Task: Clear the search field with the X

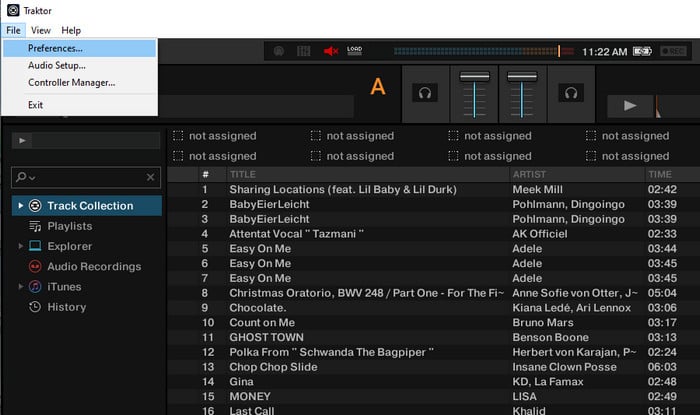Action: pos(150,178)
